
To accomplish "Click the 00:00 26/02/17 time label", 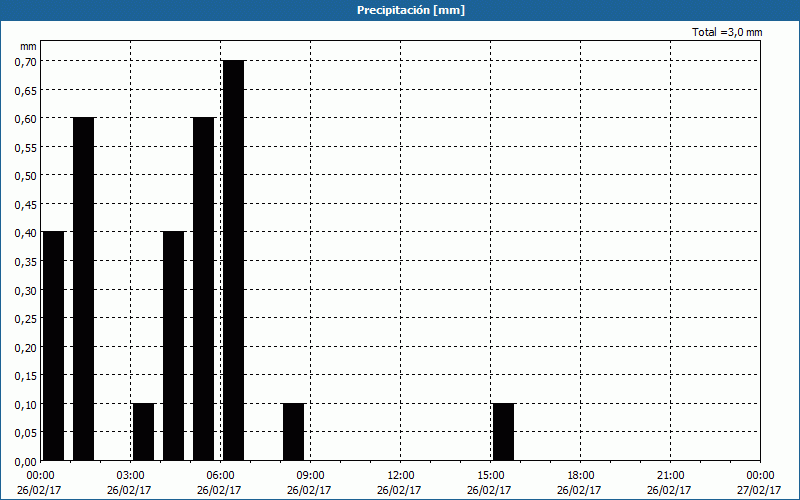I will (39, 483).
